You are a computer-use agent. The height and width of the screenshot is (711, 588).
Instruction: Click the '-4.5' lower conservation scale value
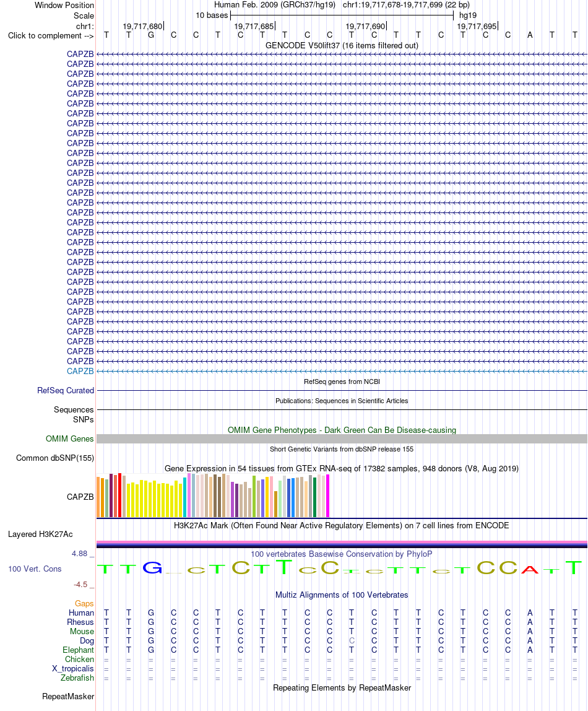pyautogui.click(x=80, y=585)
